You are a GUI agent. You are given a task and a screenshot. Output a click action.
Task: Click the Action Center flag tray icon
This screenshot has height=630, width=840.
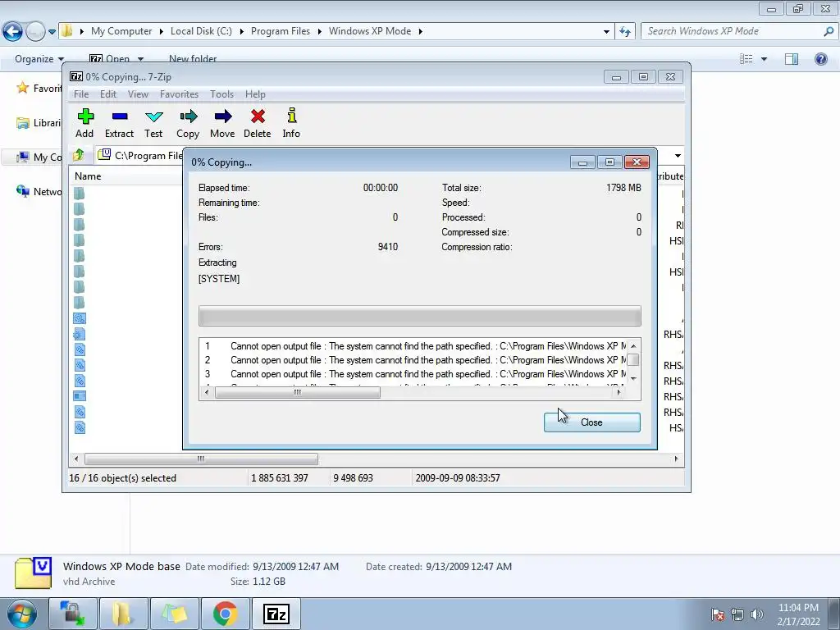coord(718,614)
